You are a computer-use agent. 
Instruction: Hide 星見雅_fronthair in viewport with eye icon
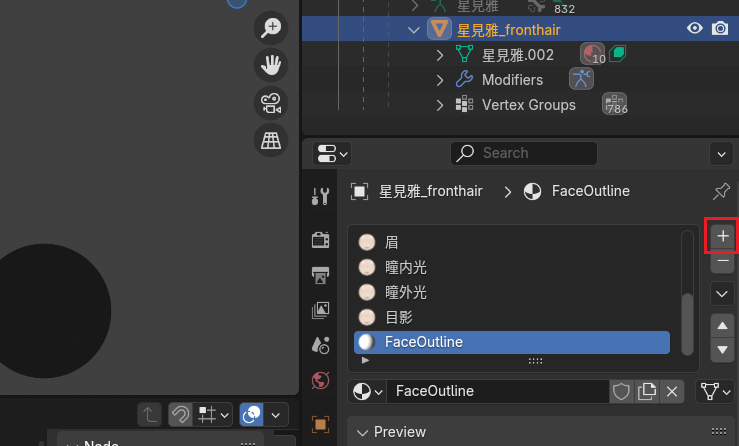(694, 29)
